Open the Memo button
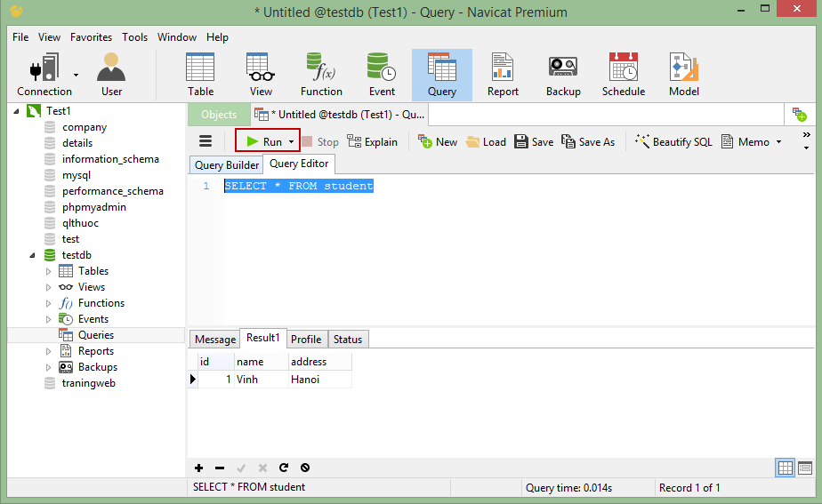 pos(745,142)
